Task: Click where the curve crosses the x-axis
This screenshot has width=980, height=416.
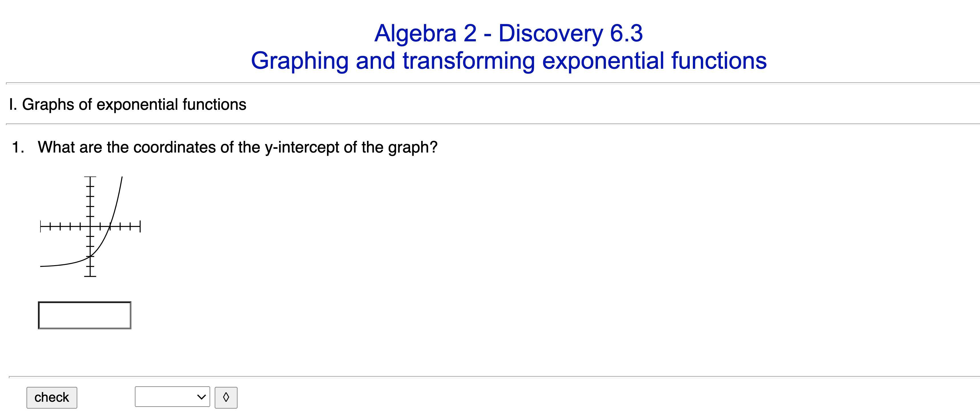Action: (110, 227)
